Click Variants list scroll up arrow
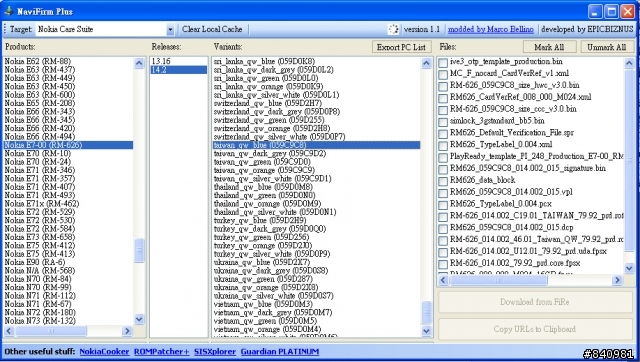This screenshot has width=640, height=362. 427,63
